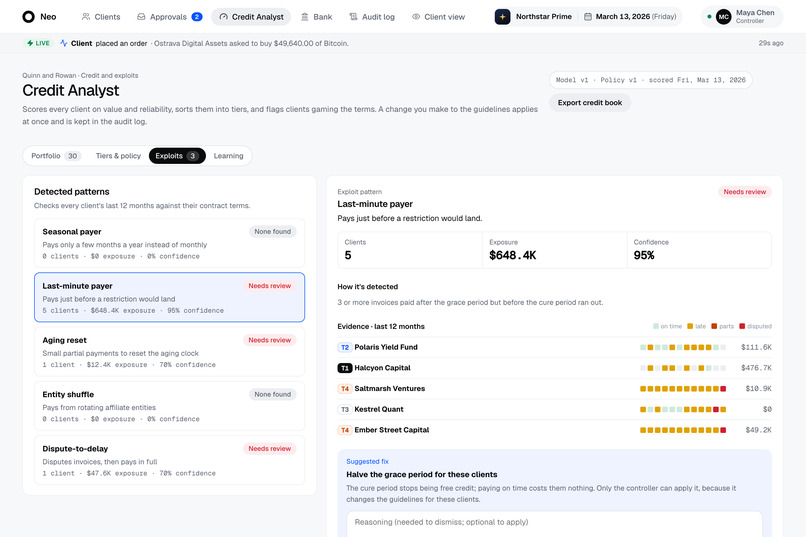The width and height of the screenshot is (806, 537).
Task: Click the T2 tier badge for Polaris
Action: pyautogui.click(x=344, y=347)
